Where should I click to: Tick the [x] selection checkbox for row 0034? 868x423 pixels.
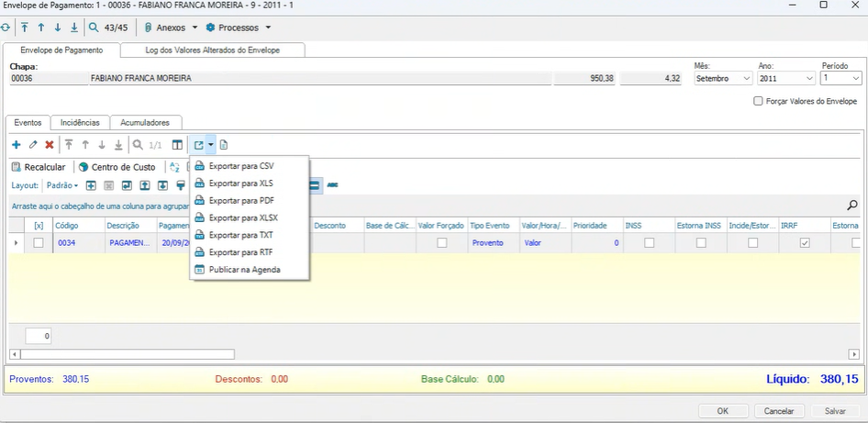point(39,242)
